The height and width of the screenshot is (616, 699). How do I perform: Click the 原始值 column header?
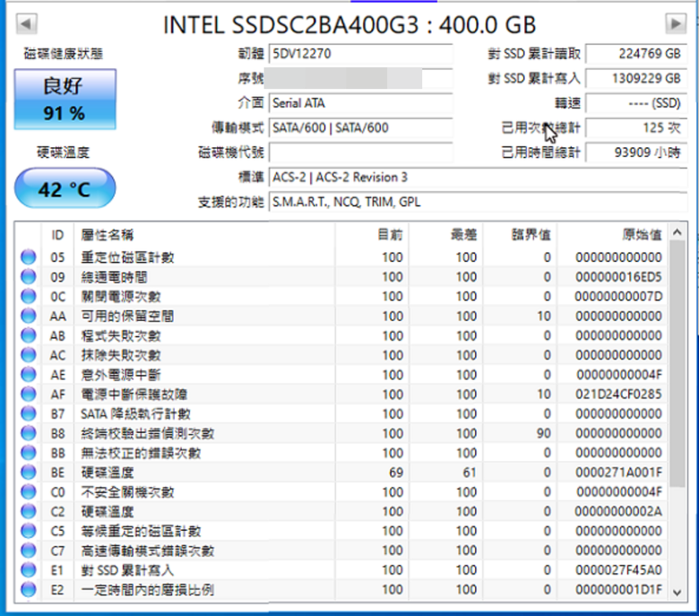[612, 235]
